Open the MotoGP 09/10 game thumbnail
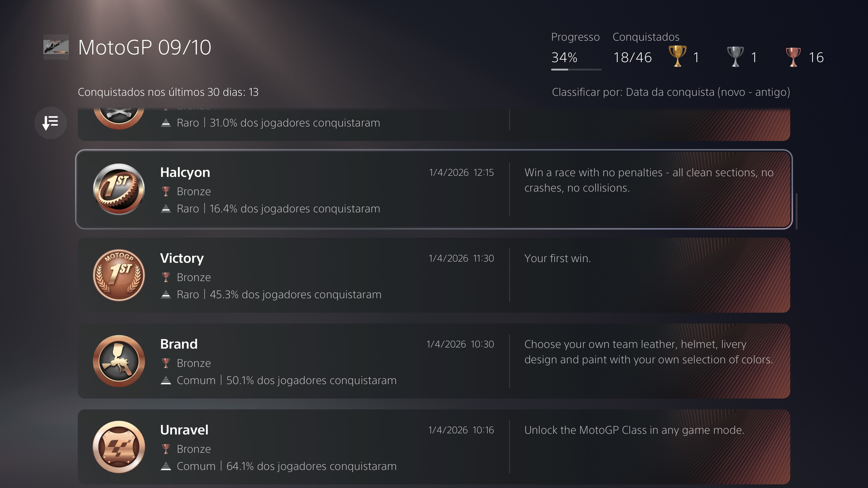Image resolution: width=868 pixels, height=488 pixels. pyautogui.click(x=56, y=47)
